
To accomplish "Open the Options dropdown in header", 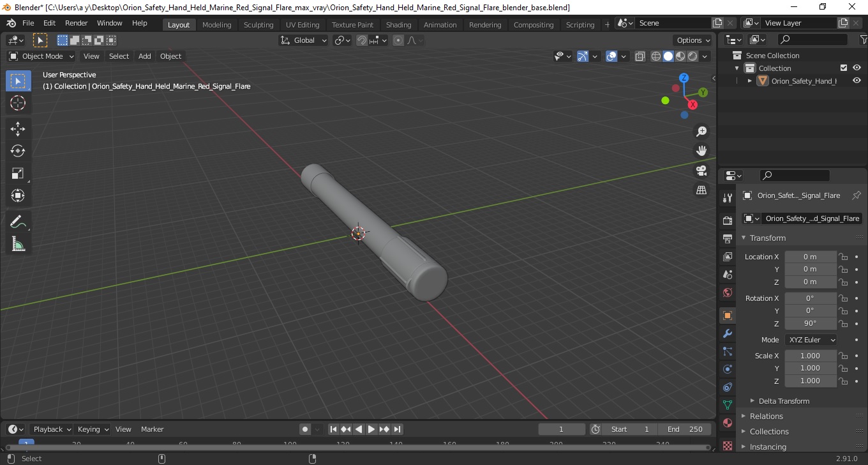I will click(x=694, y=40).
